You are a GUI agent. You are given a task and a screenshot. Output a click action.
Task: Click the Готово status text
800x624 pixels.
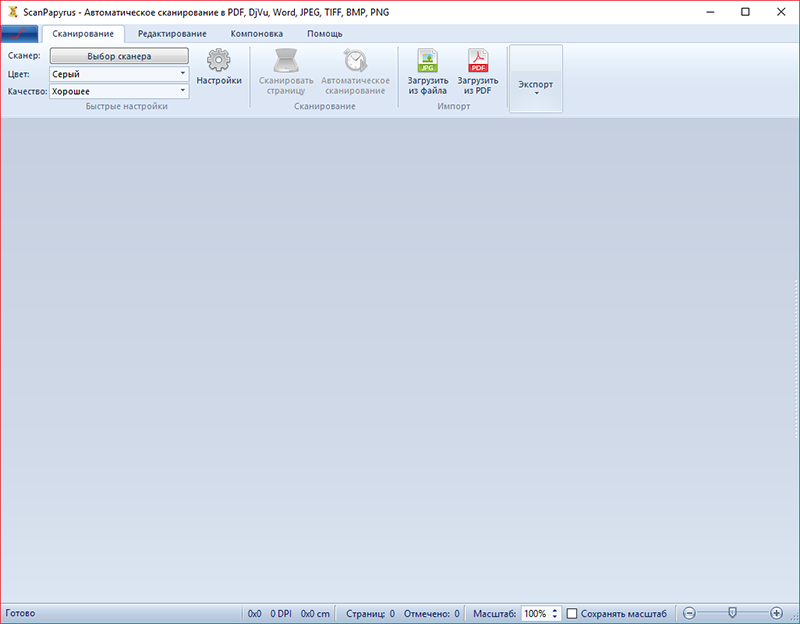click(20, 613)
